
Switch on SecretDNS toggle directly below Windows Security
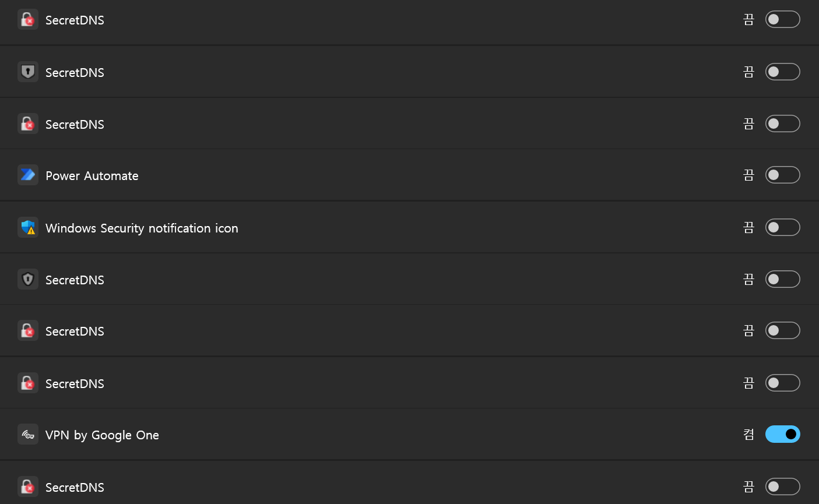(782, 279)
